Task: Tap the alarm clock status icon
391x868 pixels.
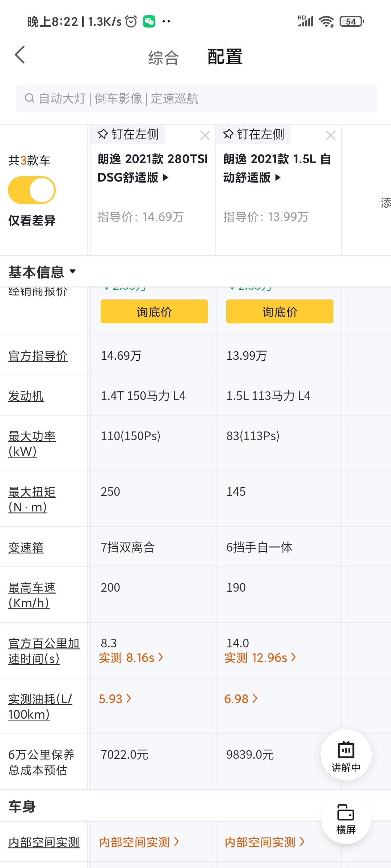Action: [131, 22]
